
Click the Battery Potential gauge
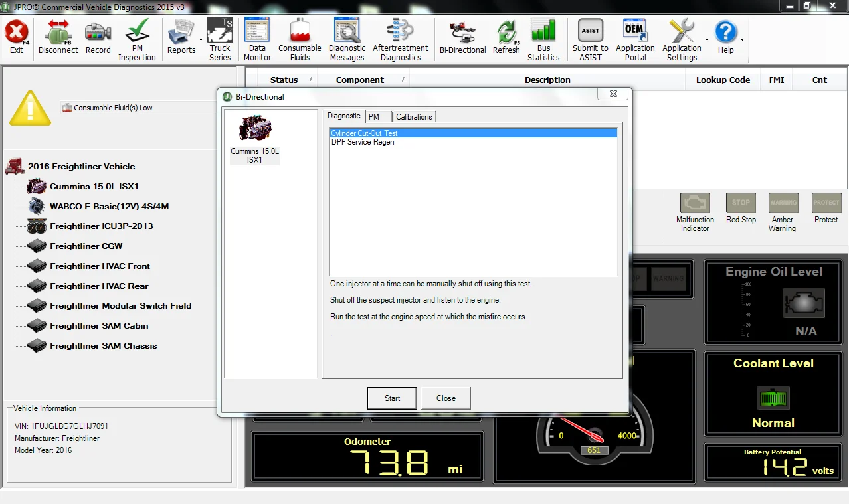click(773, 463)
